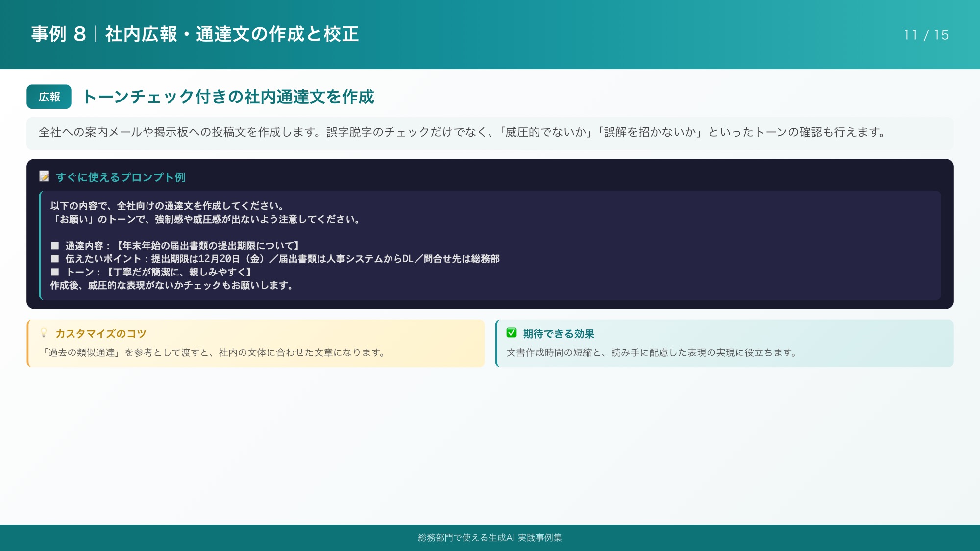Click the page counter 11 / 15
This screenshot has height=551, width=980.
click(x=926, y=35)
